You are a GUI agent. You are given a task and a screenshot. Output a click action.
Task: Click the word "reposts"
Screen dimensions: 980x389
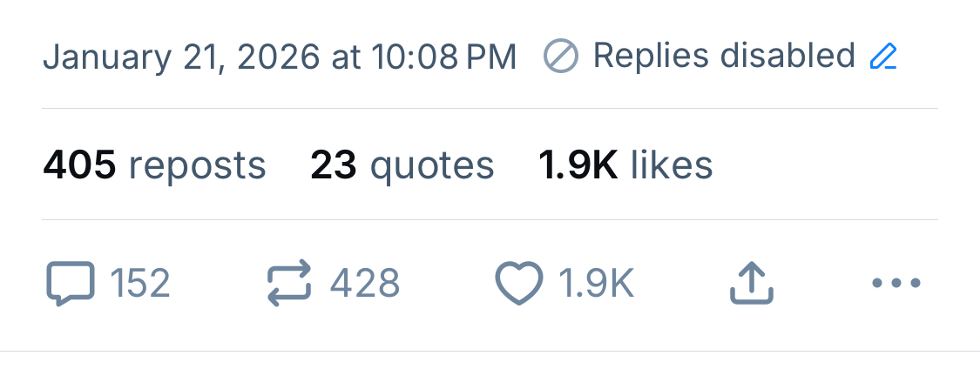(197, 165)
